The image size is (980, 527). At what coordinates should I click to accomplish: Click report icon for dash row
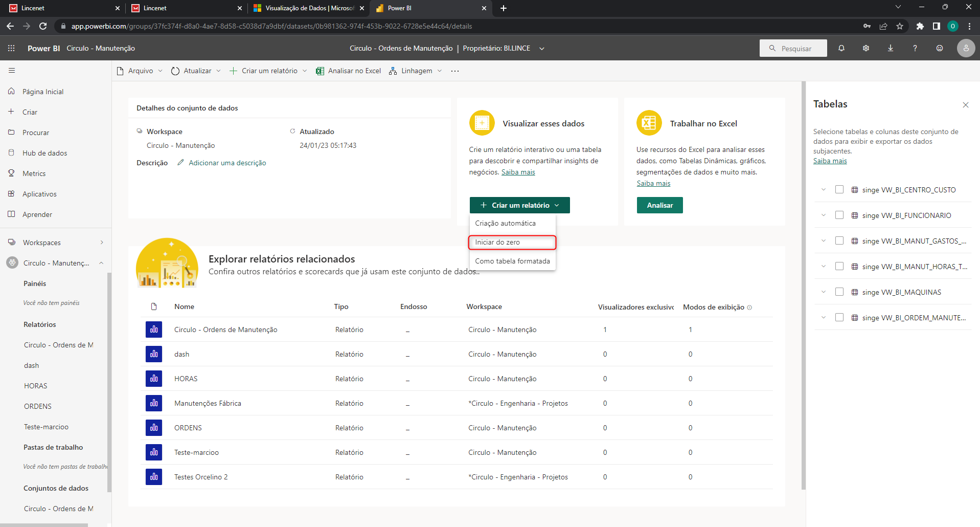(154, 354)
